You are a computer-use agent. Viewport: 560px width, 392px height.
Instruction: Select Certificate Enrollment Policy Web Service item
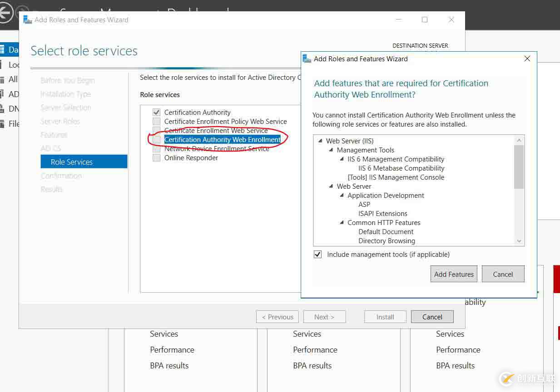point(225,122)
